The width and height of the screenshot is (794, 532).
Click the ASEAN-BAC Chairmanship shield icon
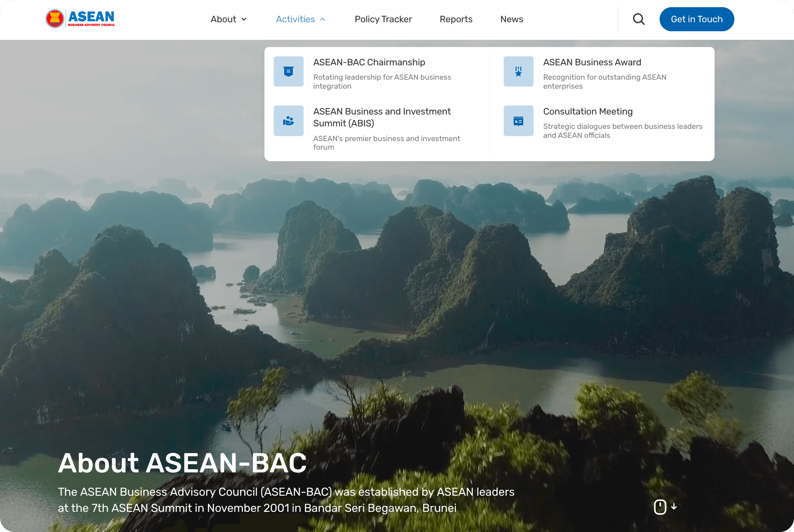point(288,71)
